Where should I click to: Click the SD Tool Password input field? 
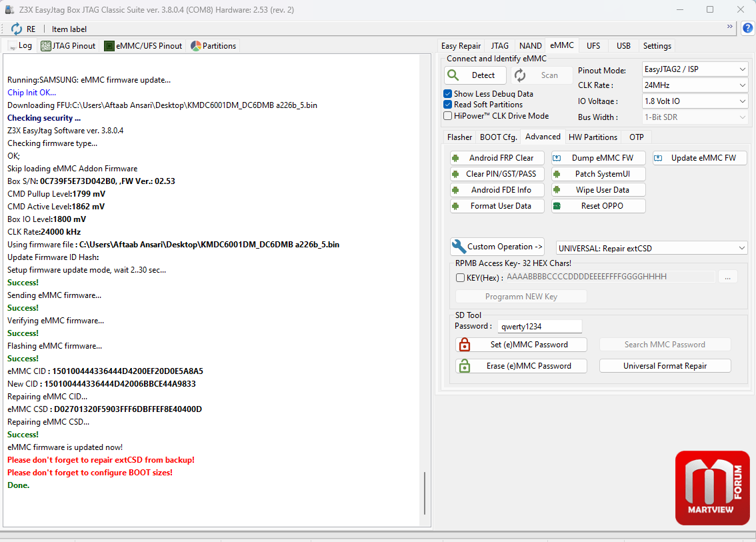540,327
